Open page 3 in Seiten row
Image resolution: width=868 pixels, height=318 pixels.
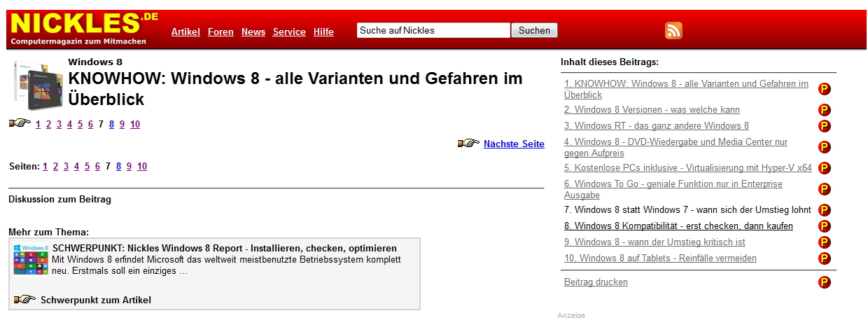click(66, 166)
